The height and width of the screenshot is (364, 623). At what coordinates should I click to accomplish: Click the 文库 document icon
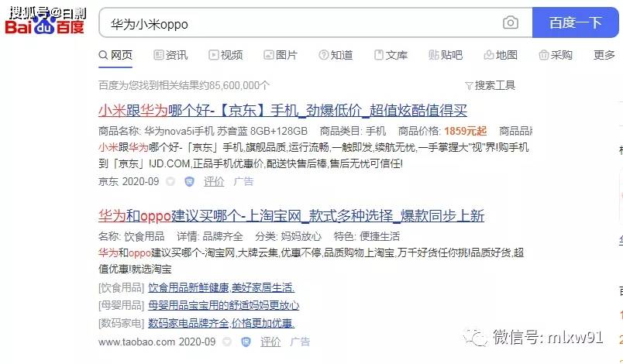379,55
